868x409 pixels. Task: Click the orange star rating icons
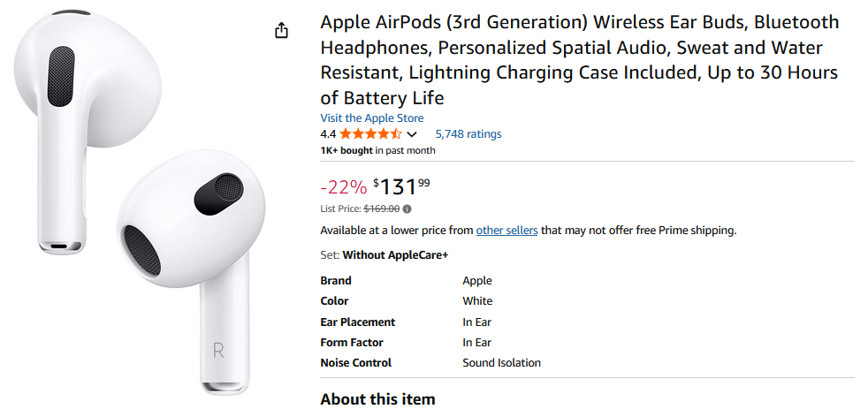[x=370, y=134]
